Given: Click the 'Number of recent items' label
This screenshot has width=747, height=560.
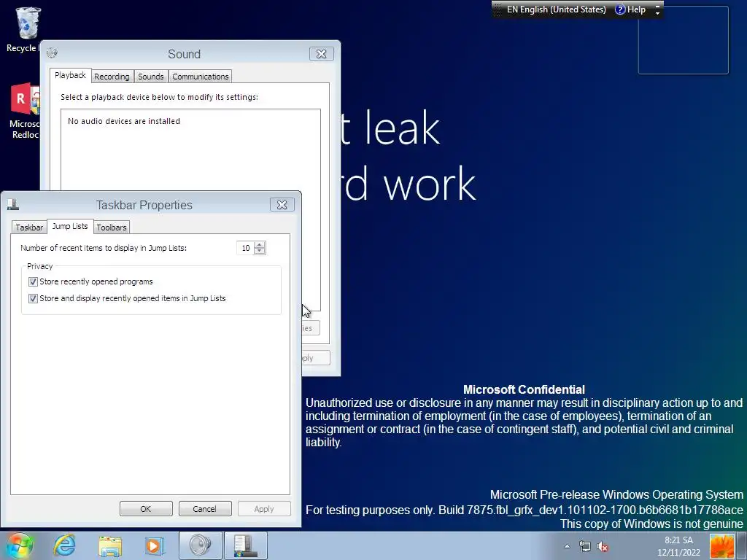Looking at the screenshot, I should 104,248.
